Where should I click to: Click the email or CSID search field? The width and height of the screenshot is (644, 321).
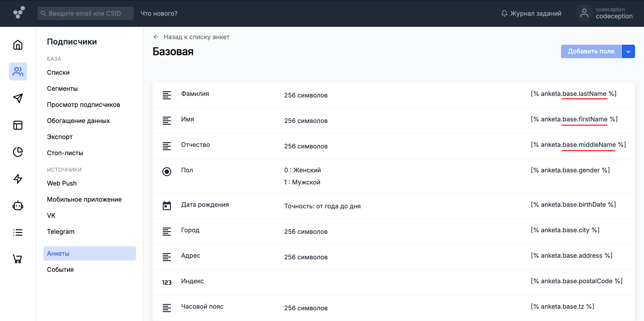point(85,13)
